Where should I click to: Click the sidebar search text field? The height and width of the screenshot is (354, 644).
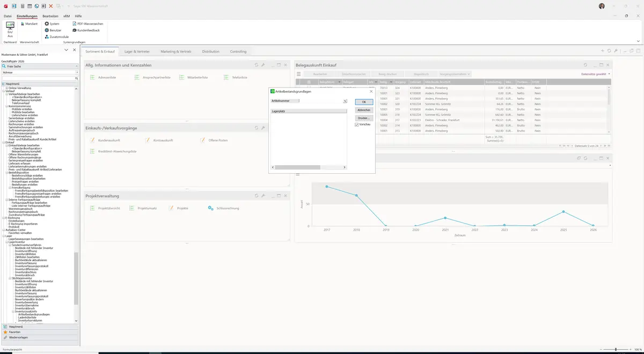click(x=38, y=78)
